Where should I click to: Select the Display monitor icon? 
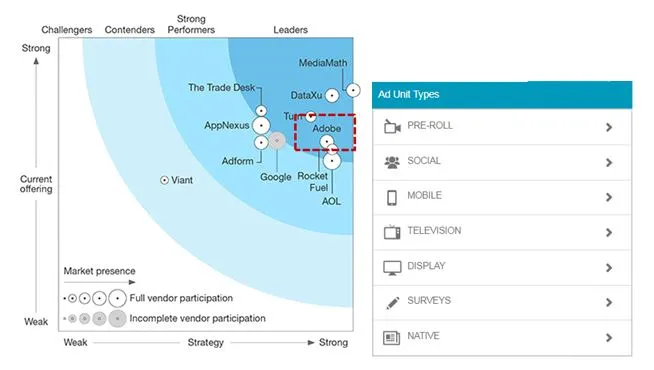click(392, 267)
